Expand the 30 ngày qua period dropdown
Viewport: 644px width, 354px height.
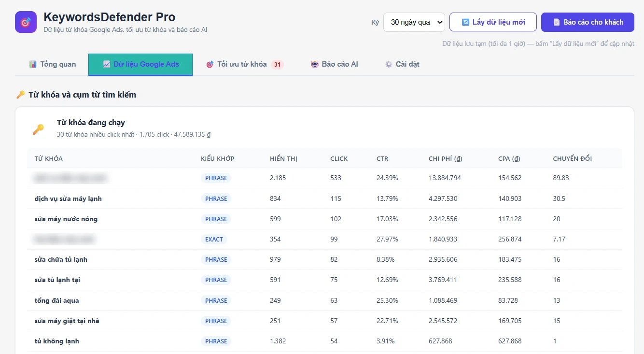tap(414, 22)
